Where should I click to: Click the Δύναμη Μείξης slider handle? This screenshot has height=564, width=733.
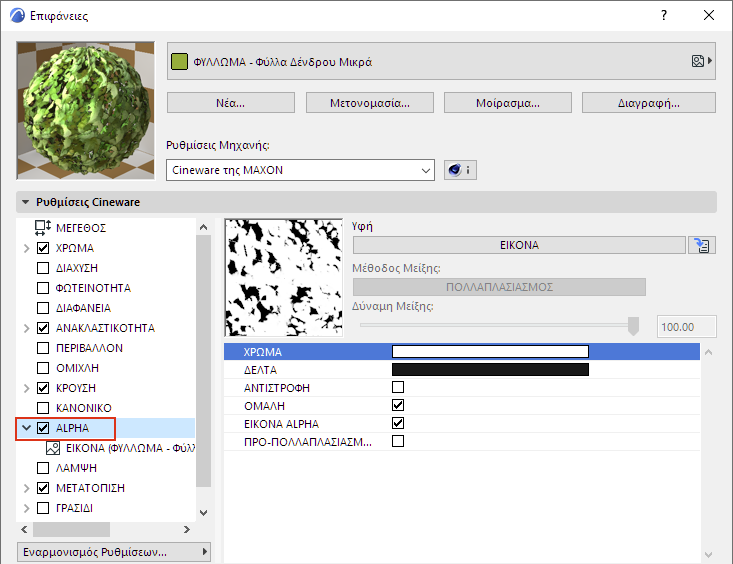pyautogui.click(x=633, y=326)
